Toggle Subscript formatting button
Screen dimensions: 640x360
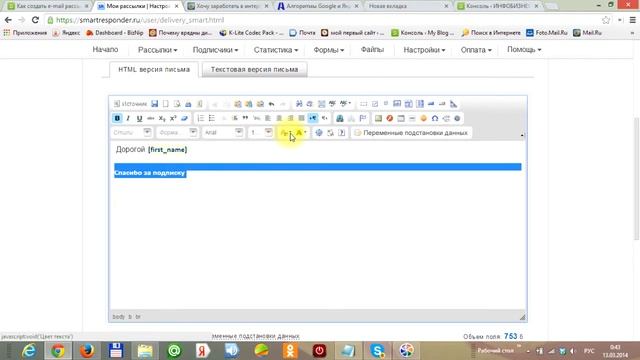pos(162,118)
